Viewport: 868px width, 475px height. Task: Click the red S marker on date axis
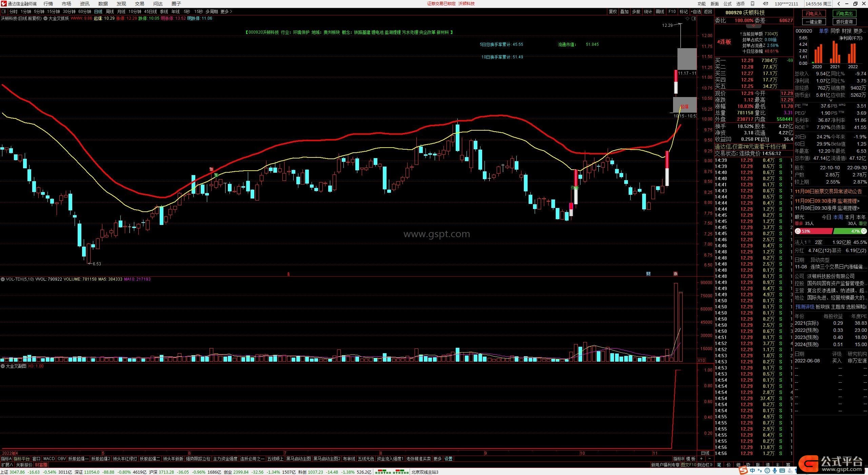[289, 274]
